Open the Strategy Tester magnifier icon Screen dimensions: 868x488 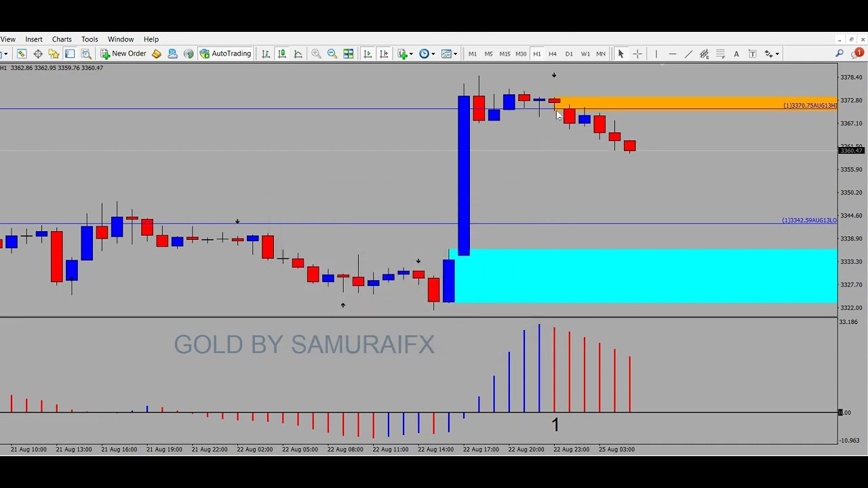(86, 54)
